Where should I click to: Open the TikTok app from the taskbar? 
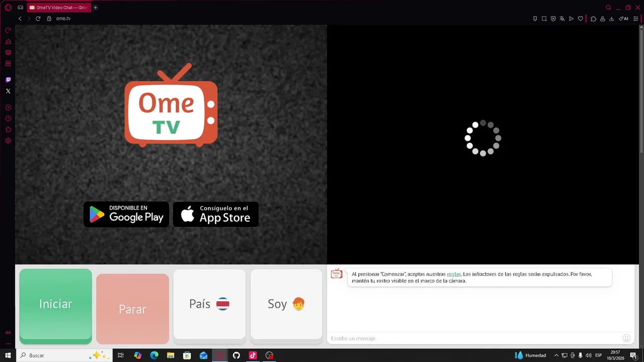click(x=253, y=355)
